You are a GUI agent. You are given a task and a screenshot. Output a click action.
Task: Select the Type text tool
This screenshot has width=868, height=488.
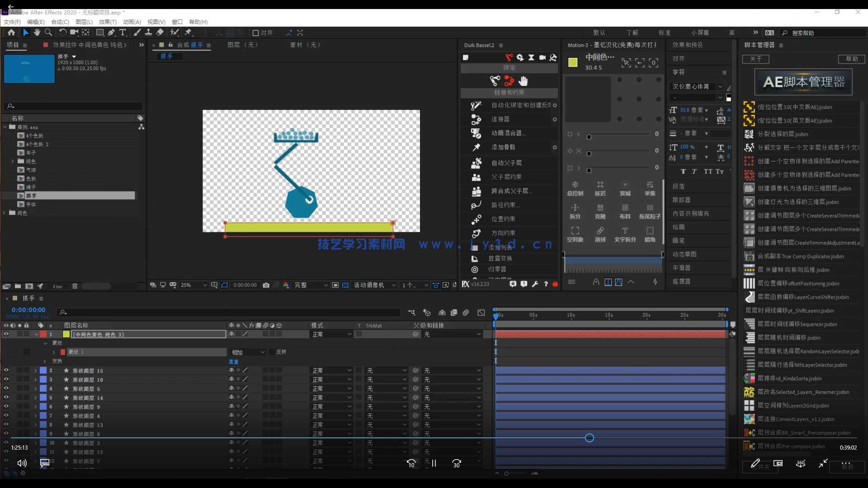[123, 33]
